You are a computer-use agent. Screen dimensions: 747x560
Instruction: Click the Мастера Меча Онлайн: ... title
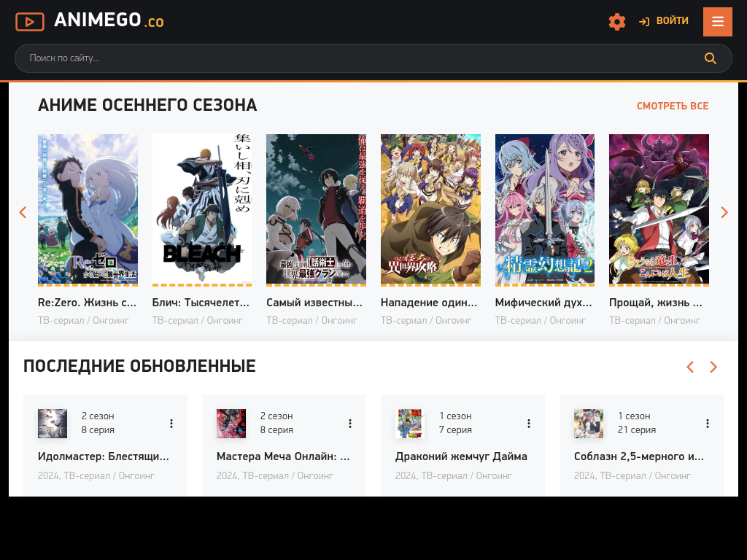tap(283, 456)
